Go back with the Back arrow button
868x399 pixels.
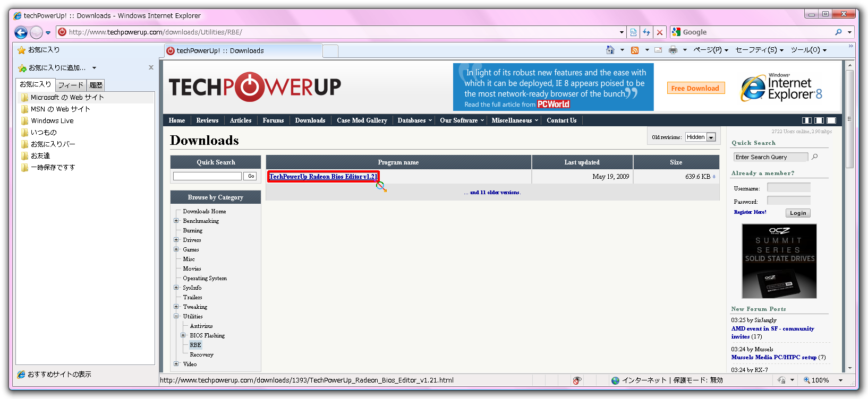(21, 33)
